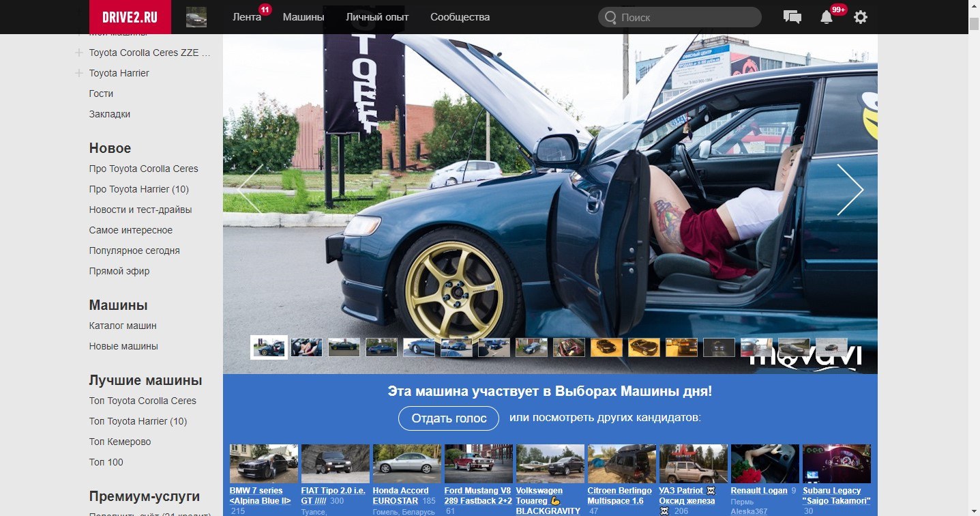Open the settings gear icon
The image size is (980, 516).
(861, 17)
